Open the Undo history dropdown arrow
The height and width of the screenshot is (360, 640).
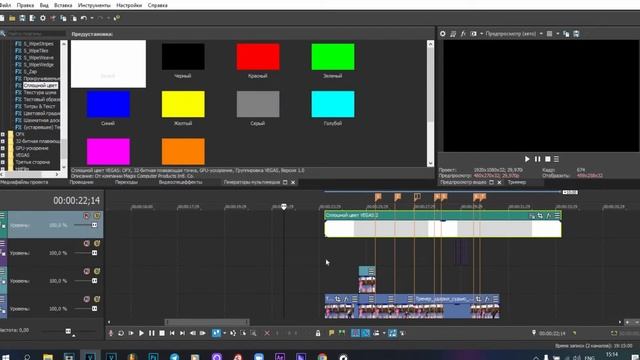92,18
